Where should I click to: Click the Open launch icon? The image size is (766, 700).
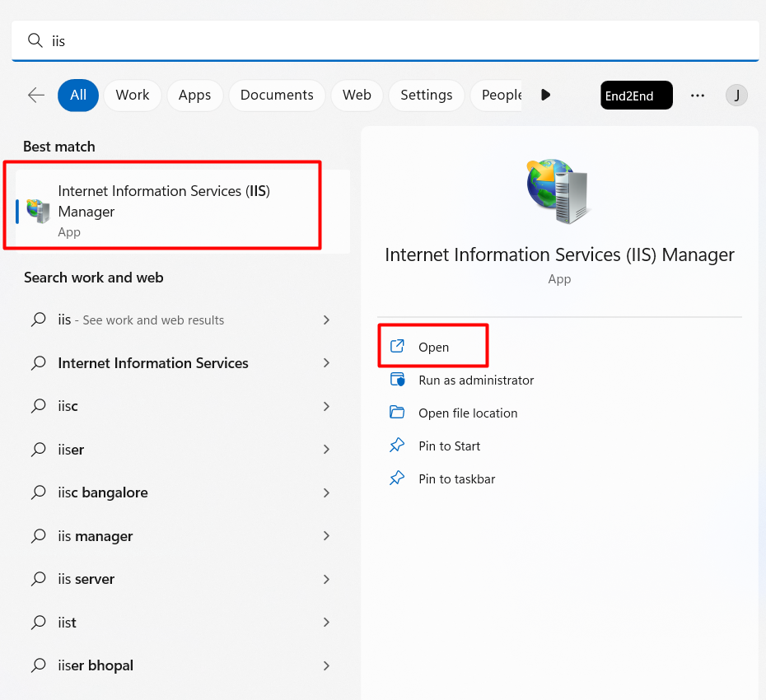coord(397,346)
